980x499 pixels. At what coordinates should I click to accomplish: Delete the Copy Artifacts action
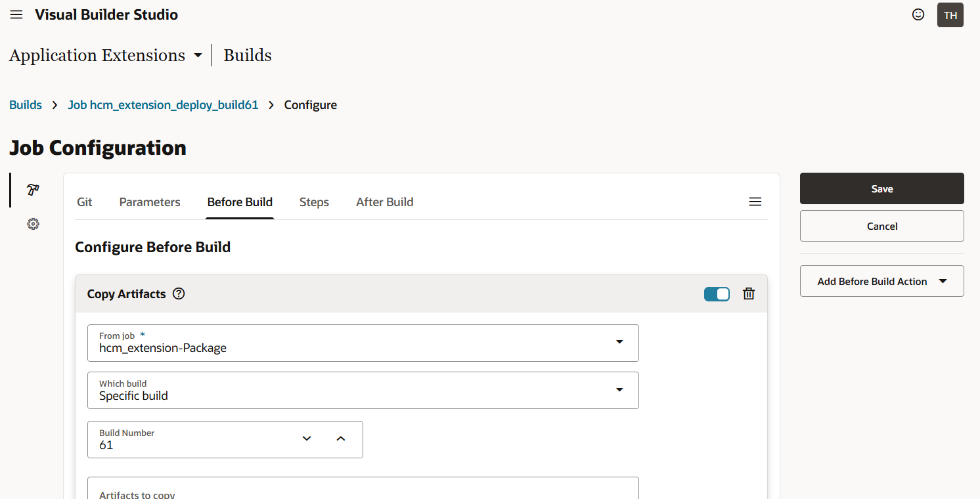(x=749, y=293)
